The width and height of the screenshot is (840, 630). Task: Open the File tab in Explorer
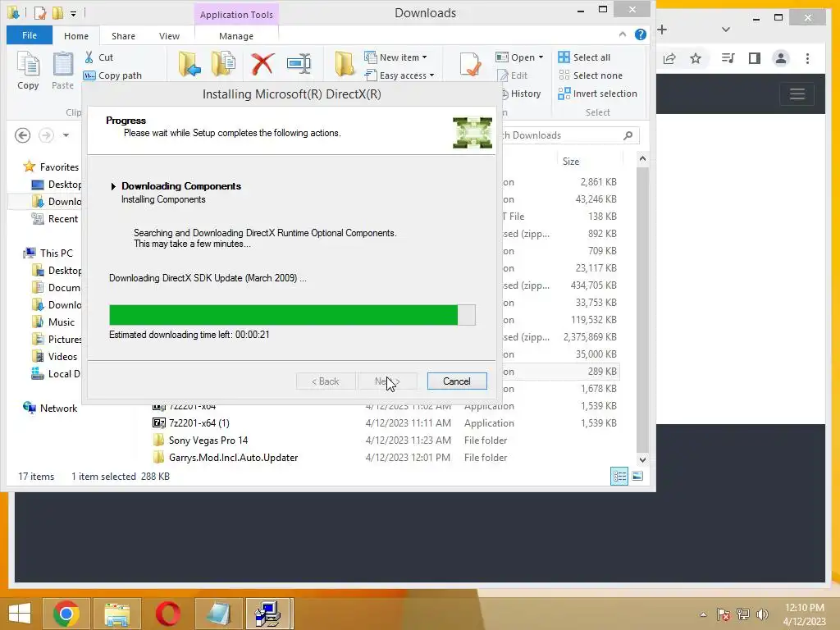point(30,35)
